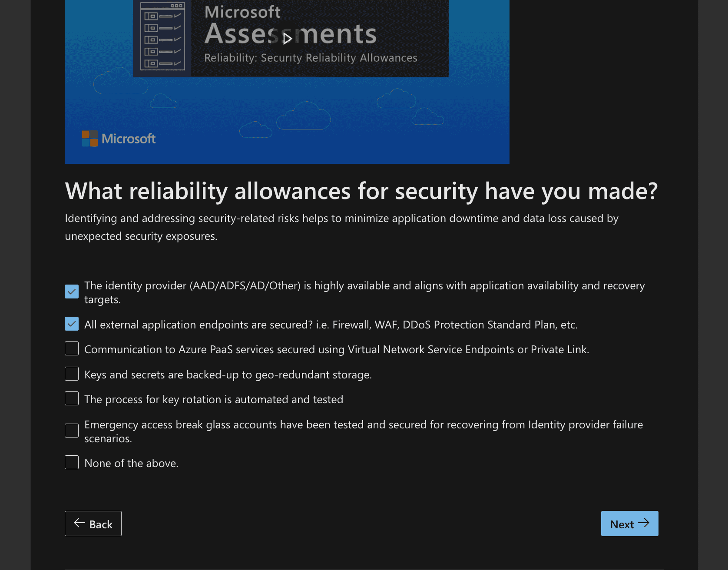Click the 'Keys and secrets are backed-up' label text
The width and height of the screenshot is (728, 570).
[x=228, y=375]
